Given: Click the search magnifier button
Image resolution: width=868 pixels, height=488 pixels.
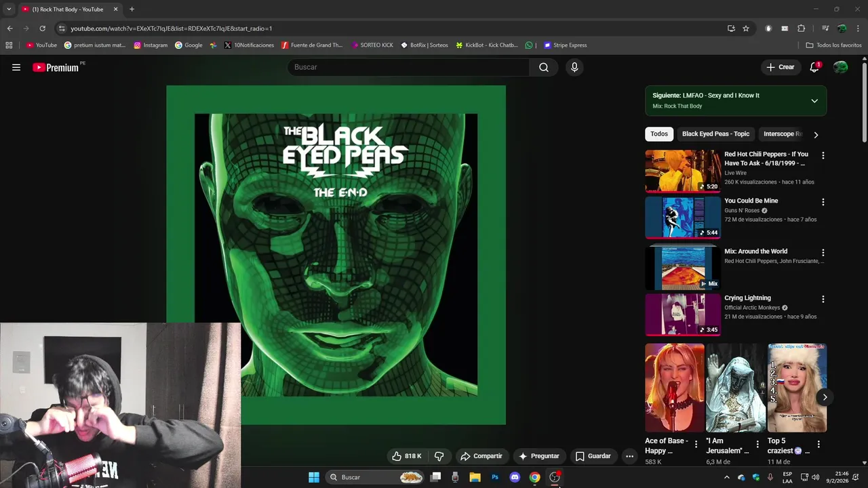Looking at the screenshot, I should tap(544, 67).
